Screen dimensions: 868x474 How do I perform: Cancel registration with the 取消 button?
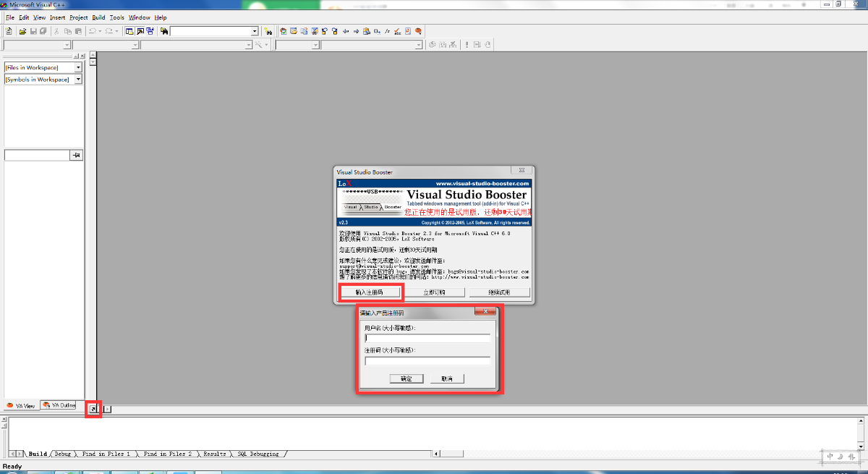tap(446, 378)
